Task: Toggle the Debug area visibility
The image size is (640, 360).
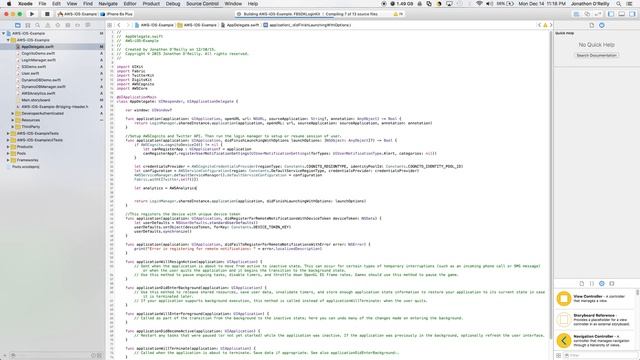Action: [622, 14]
